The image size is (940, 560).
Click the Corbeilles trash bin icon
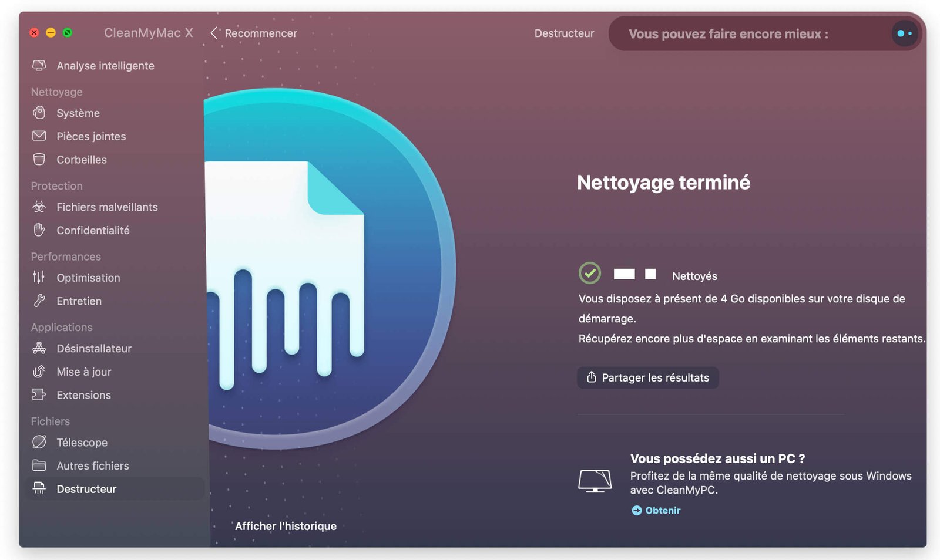pyautogui.click(x=39, y=160)
